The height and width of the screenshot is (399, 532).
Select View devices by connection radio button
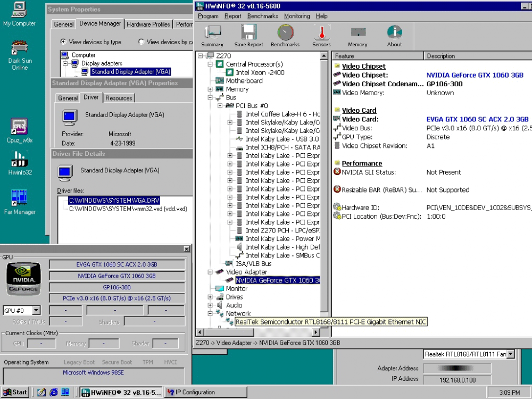tap(142, 42)
